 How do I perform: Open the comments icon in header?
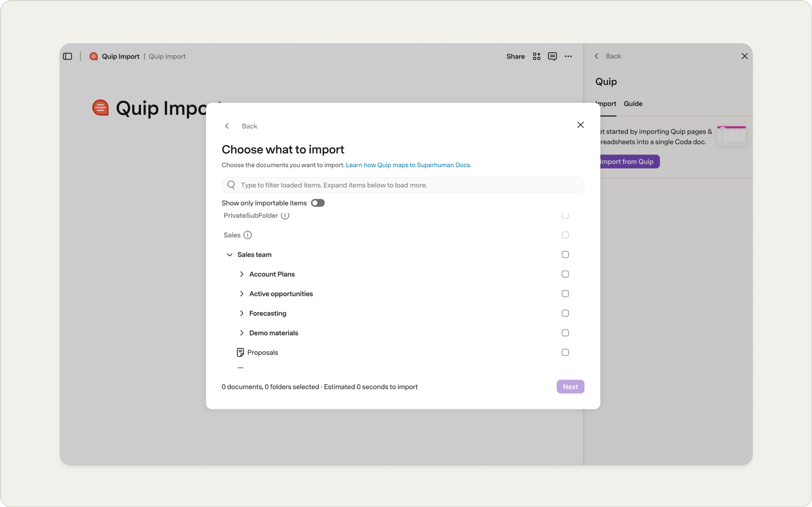(x=552, y=56)
